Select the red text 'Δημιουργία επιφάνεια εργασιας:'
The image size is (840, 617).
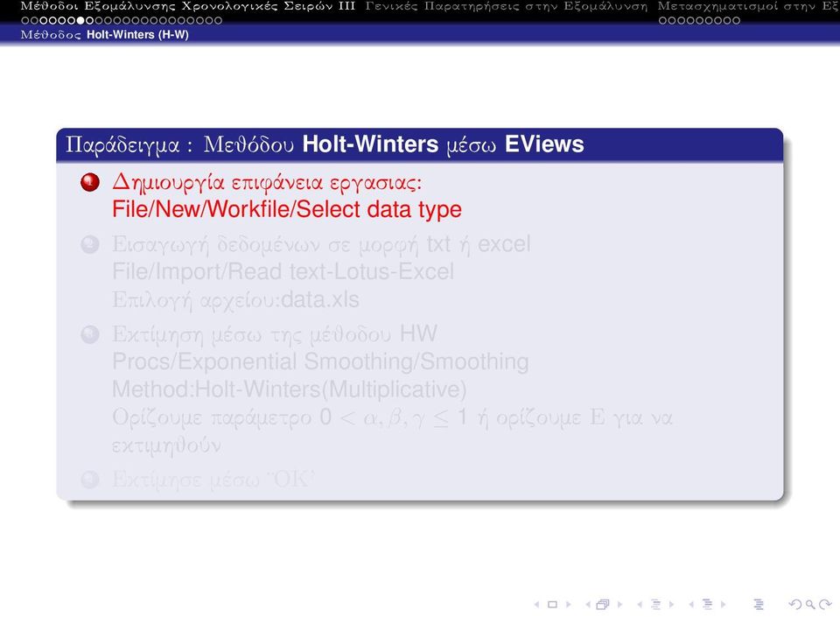click(x=267, y=183)
